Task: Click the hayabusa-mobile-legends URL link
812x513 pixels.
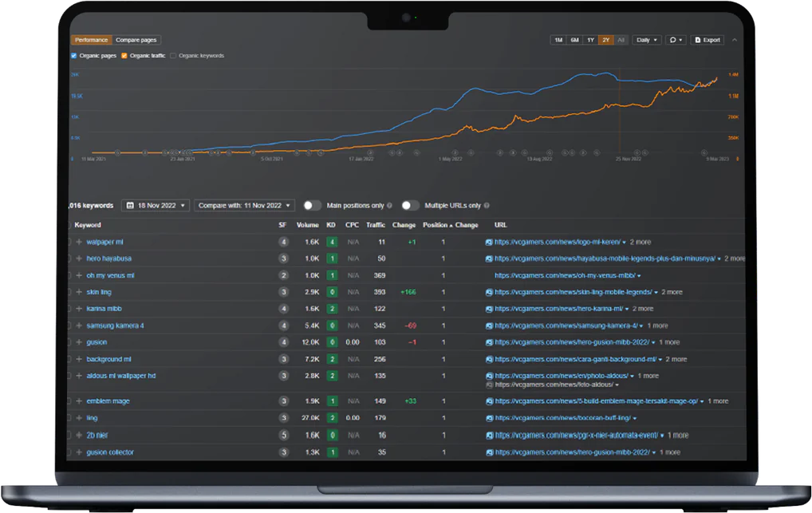Action: [x=605, y=258]
